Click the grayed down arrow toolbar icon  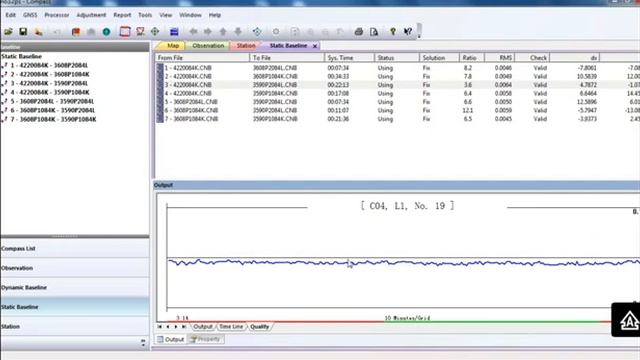pyautogui.click(x=238, y=31)
